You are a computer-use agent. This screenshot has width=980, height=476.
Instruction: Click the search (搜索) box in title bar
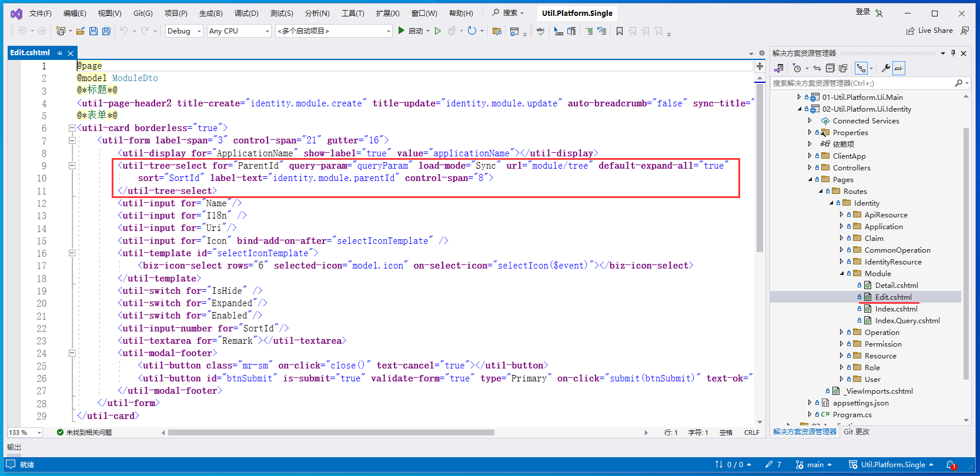coord(508,12)
